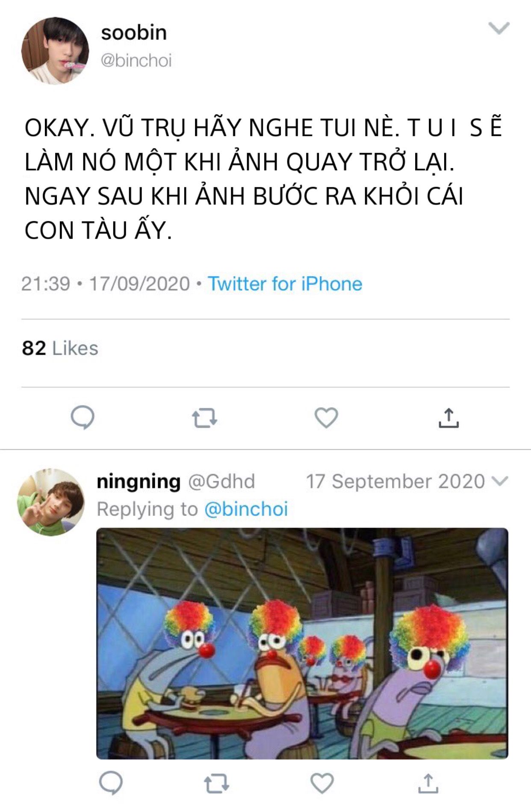This screenshot has width=531, height=812.
Task: Tap the Twitter for iPhone link
Action: [285, 284]
